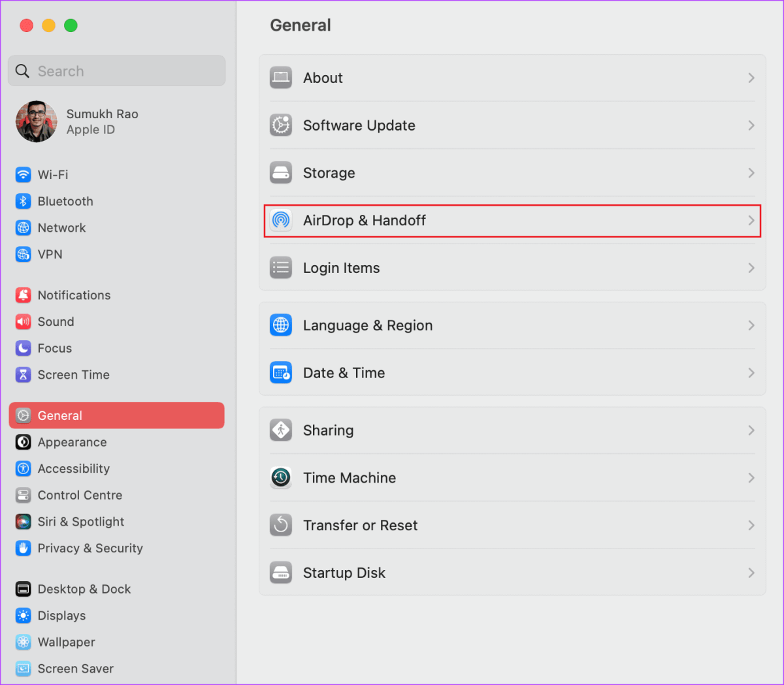
Task: Click the Software Update gear icon
Action: tap(281, 125)
